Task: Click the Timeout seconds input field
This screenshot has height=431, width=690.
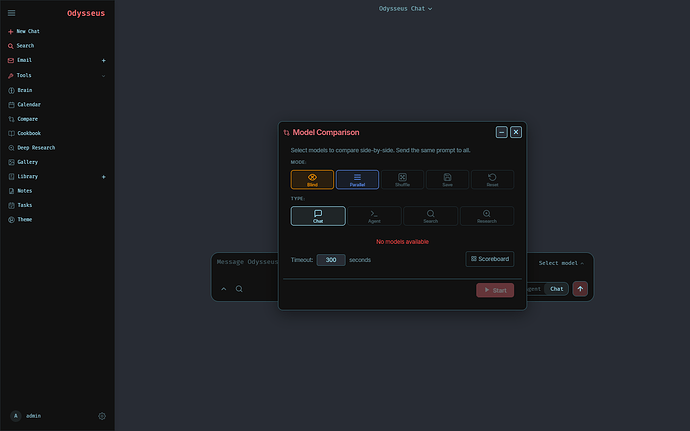Action: pos(331,260)
